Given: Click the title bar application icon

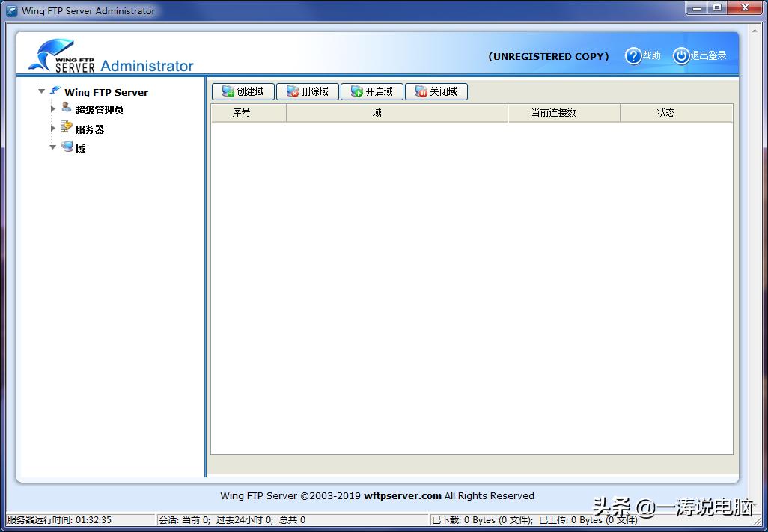Looking at the screenshot, I should coord(12,10).
